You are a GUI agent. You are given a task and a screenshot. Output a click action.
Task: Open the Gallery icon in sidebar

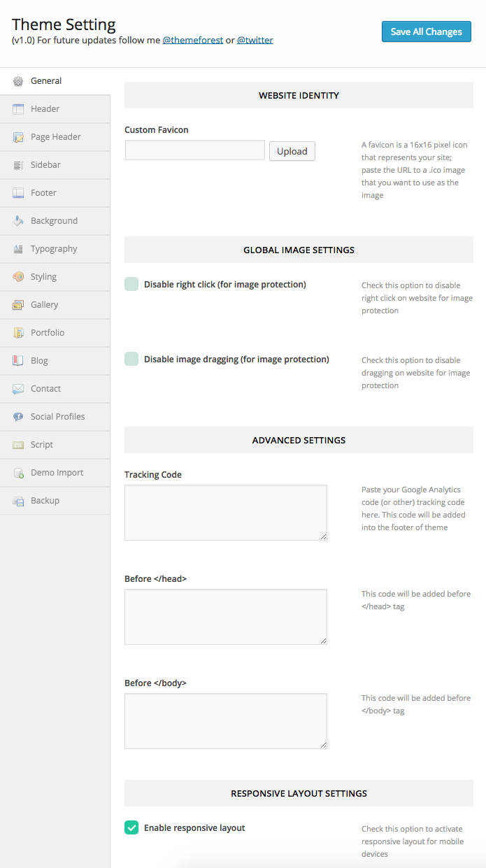(18, 305)
